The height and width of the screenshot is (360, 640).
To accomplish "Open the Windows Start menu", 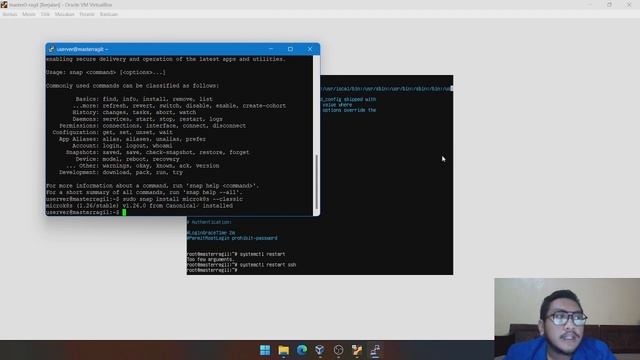I will pos(265,350).
